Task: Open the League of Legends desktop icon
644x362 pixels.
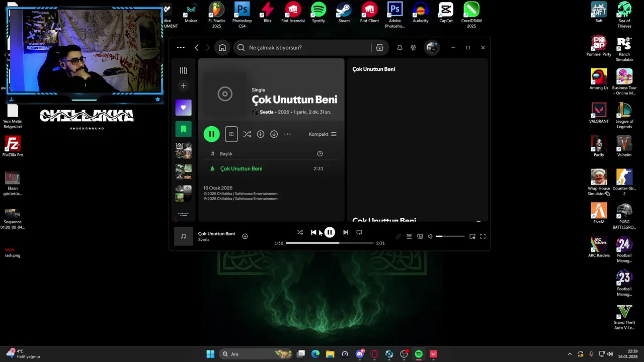Action: pyautogui.click(x=624, y=116)
